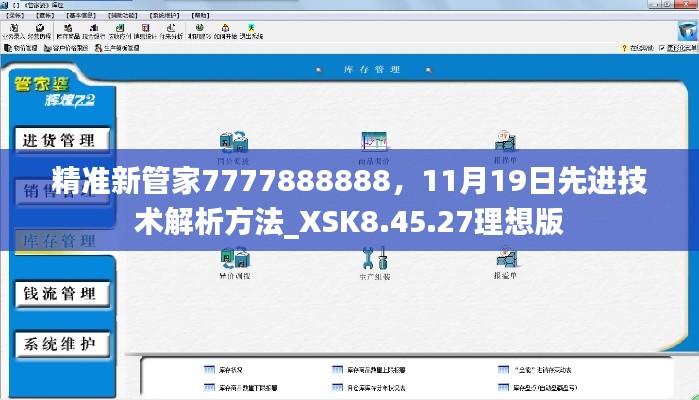Open the 报溢单 icon in the bottom row
The width and height of the screenshot is (699, 400).
[505, 262]
